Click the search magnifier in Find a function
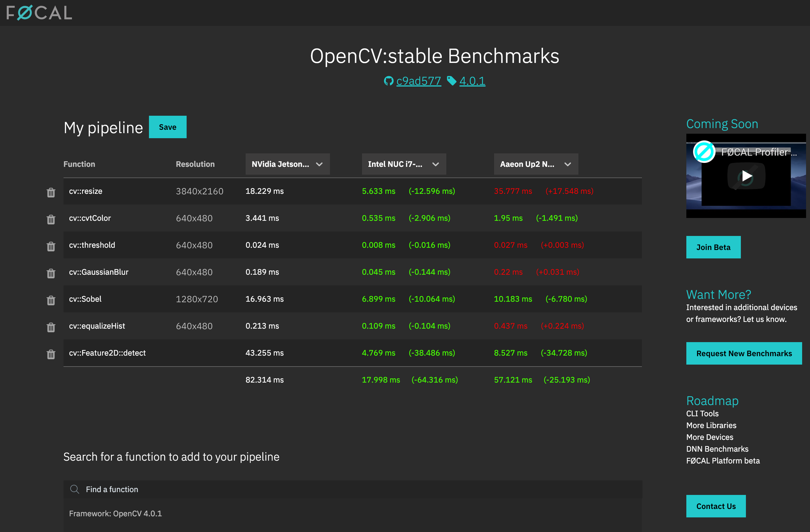810x532 pixels. tap(75, 489)
